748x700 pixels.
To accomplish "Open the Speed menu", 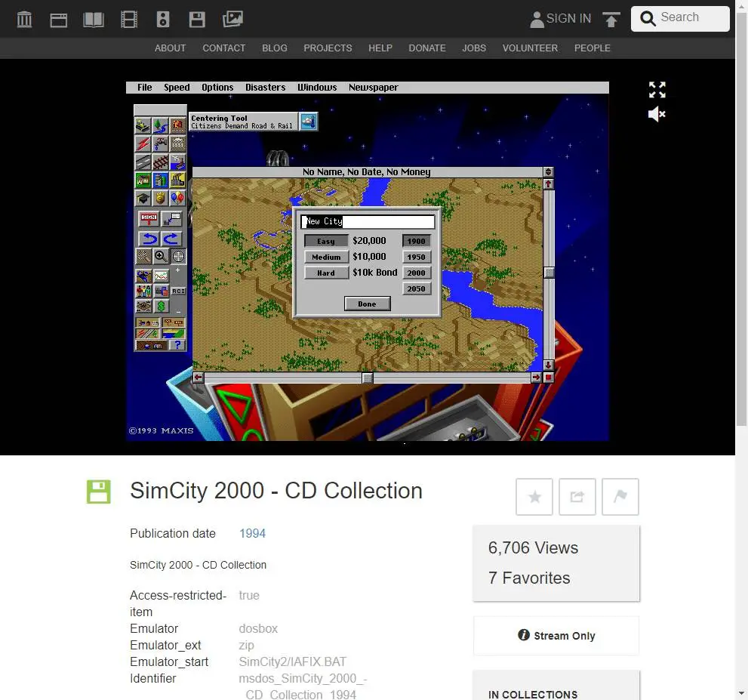I will tap(177, 88).
